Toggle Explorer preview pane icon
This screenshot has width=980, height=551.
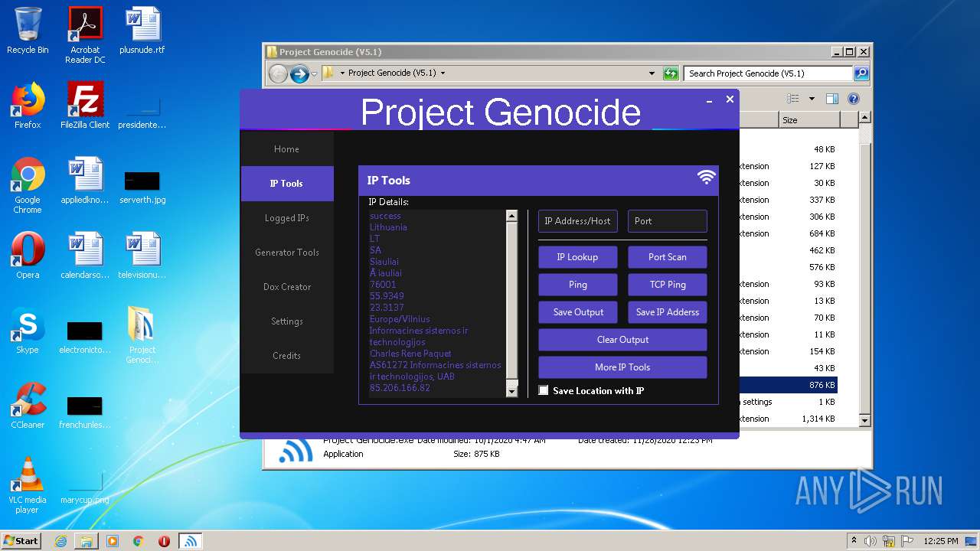tap(832, 99)
